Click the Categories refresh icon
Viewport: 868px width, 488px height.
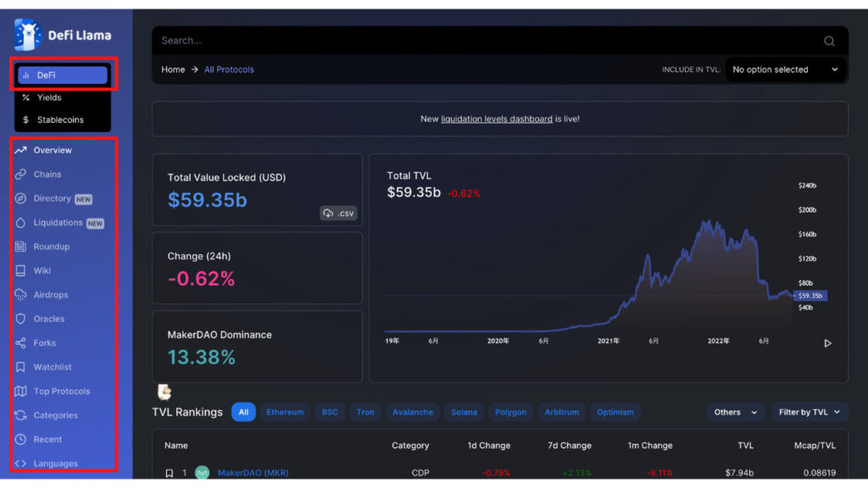[20, 415]
